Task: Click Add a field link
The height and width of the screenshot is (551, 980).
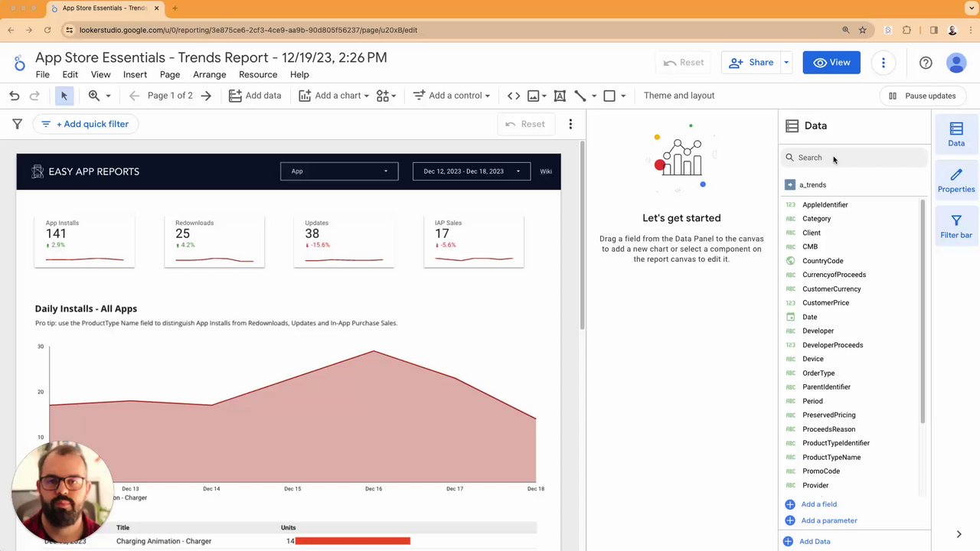Action: pos(818,504)
